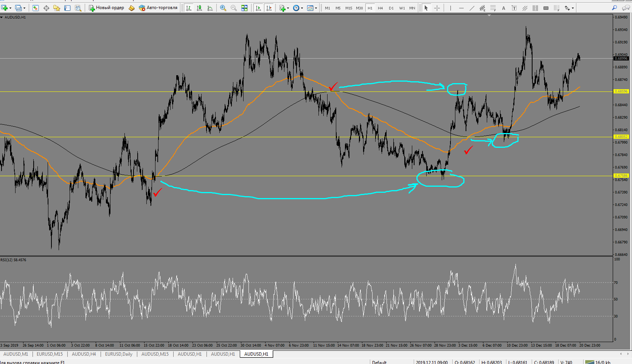Image resolution: width=632 pixels, height=364 pixels.
Task: Switch to the EURUSD,Daily chart tab
Action: pos(119,354)
